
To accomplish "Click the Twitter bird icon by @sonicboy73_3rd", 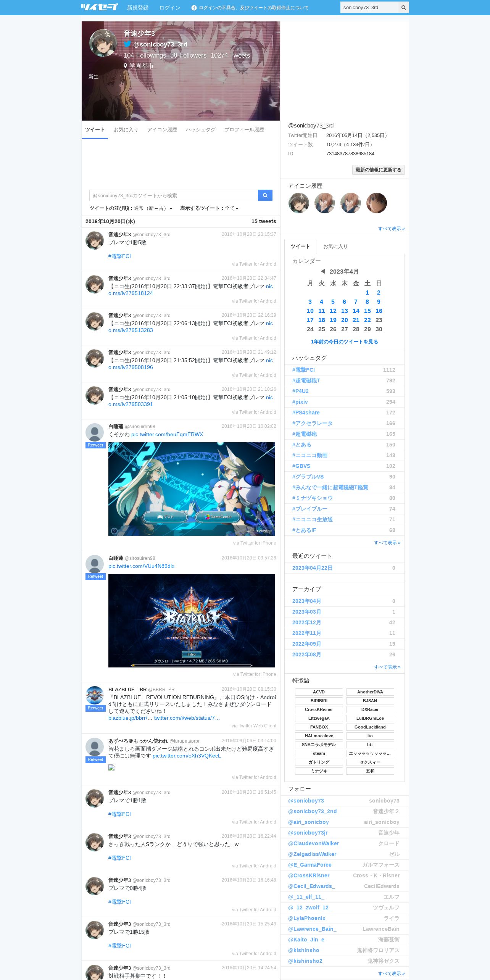I will pos(127,44).
